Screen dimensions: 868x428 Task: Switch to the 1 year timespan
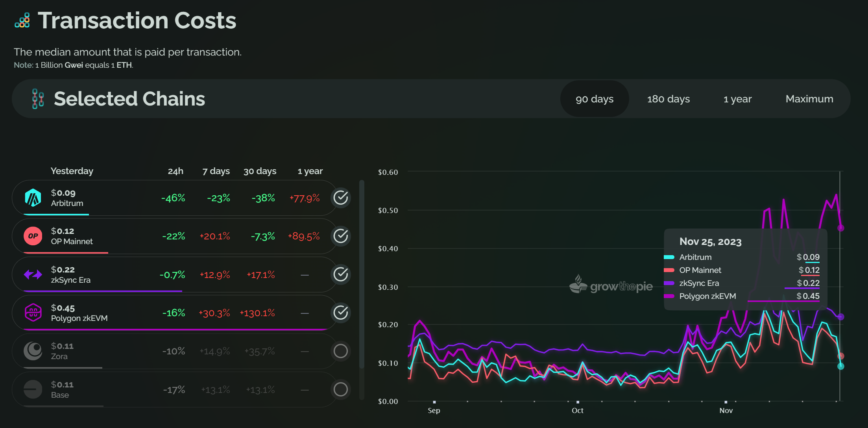click(737, 99)
